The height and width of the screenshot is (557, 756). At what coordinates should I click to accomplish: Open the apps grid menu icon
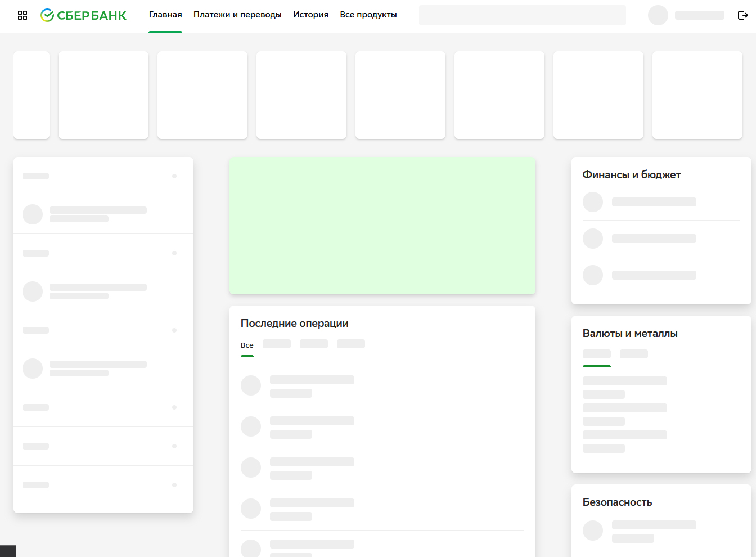[x=22, y=15]
